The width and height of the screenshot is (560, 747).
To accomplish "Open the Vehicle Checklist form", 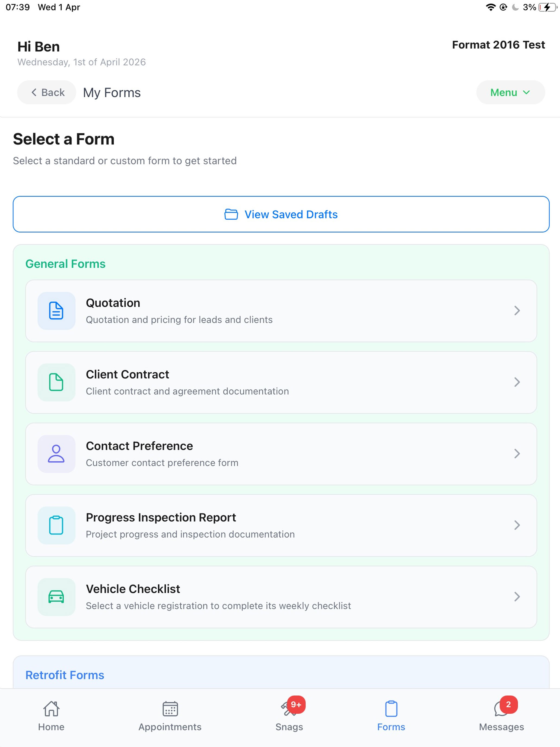I will [281, 597].
